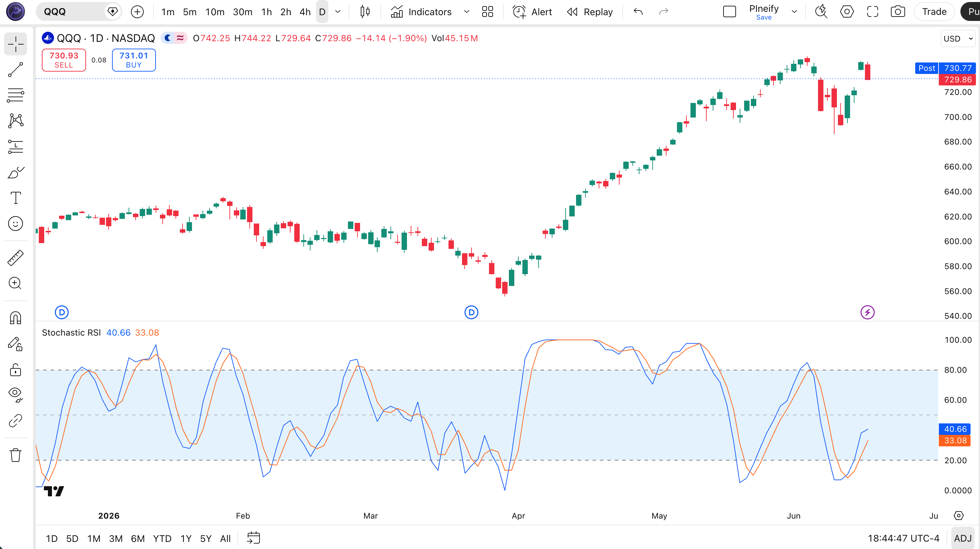Expand the time interval dropdown chevron
The image size is (980, 549).
(x=338, y=12)
